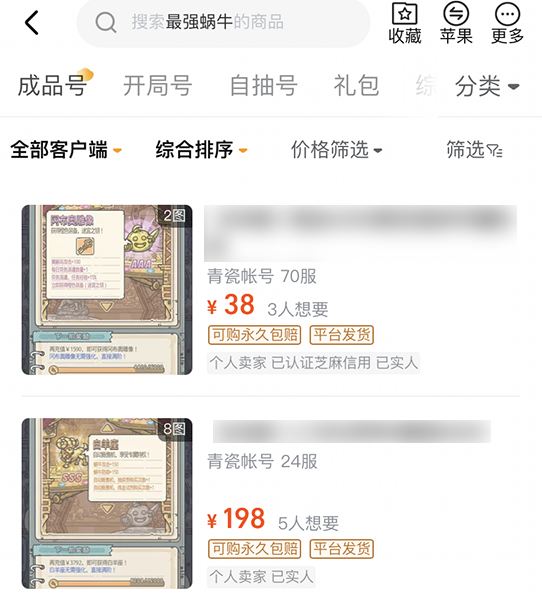Open the 更多 three-dots icon
Screen dimensions: 542x600
[507, 14]
